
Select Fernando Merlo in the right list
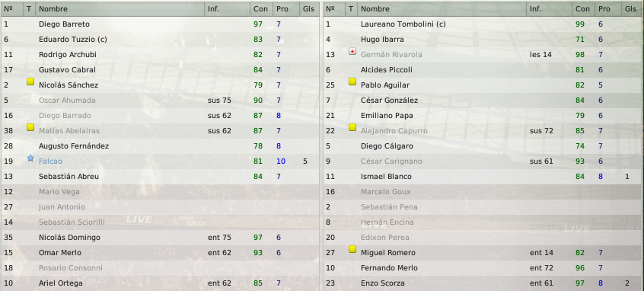(x=389, y=267)
